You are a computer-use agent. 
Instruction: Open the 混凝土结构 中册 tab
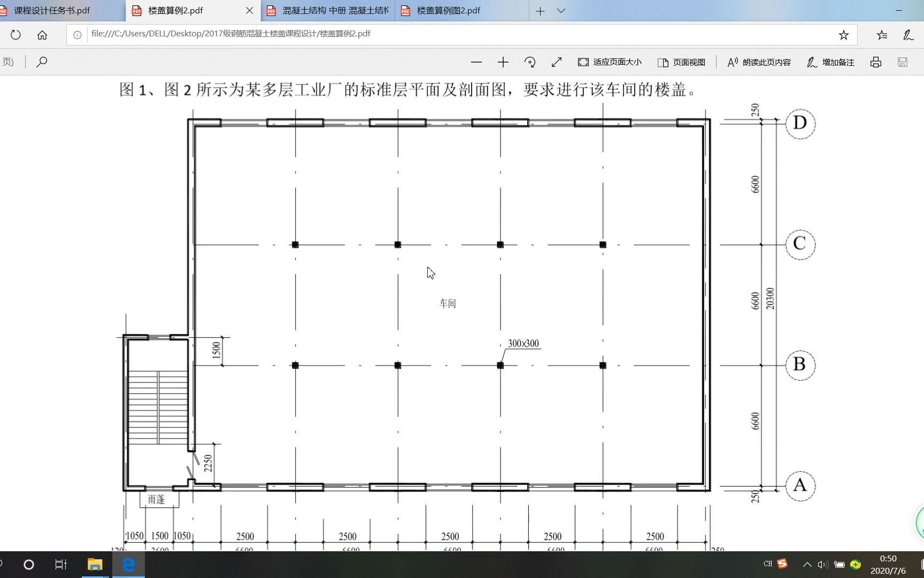(x=329, y=11)
